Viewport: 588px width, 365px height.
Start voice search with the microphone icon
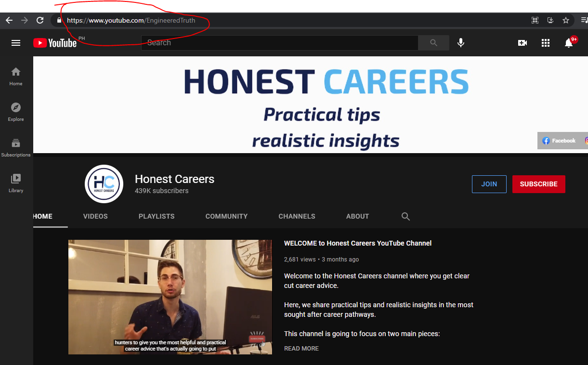[461, 43]
